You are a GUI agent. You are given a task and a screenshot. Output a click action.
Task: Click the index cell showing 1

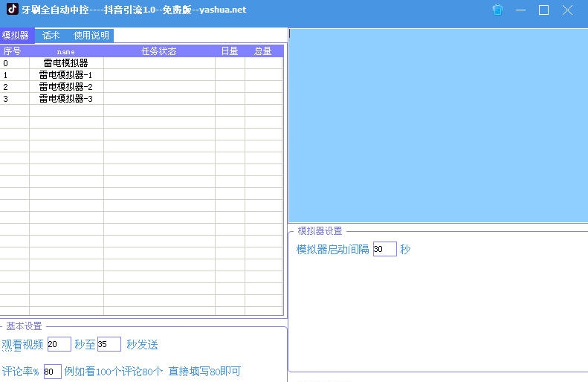[14, 75]
